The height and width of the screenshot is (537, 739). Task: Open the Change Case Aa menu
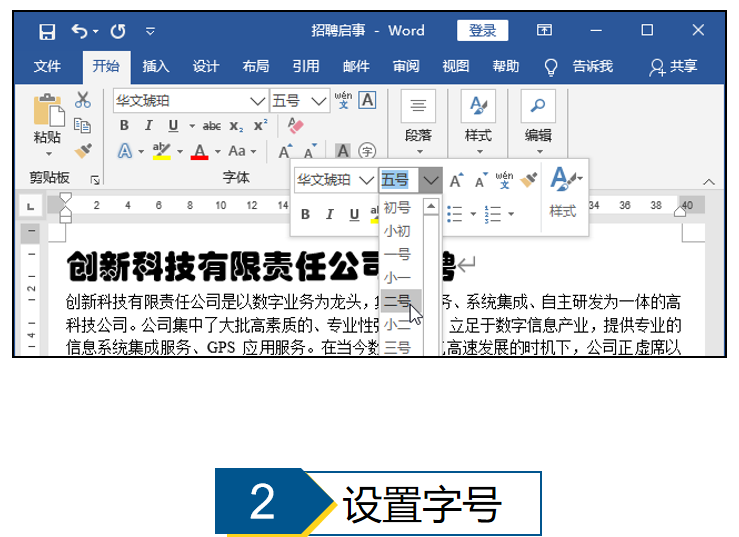click(242, 151)
